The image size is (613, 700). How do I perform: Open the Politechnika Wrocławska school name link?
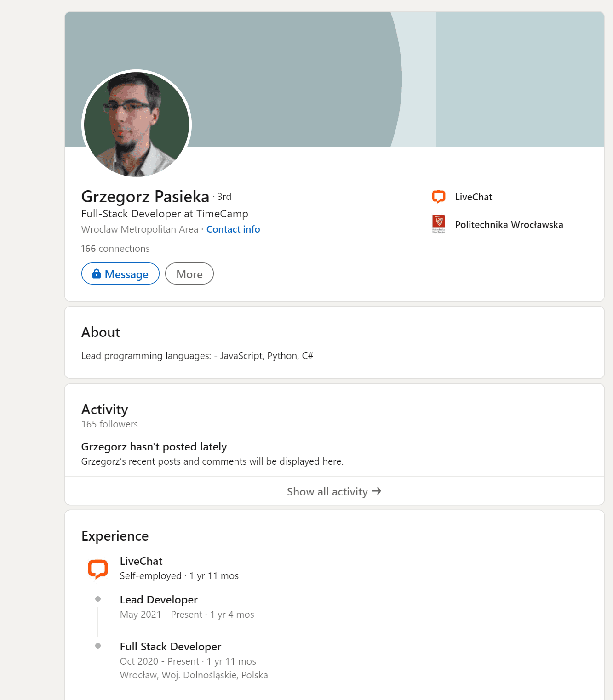coord(509,225)
